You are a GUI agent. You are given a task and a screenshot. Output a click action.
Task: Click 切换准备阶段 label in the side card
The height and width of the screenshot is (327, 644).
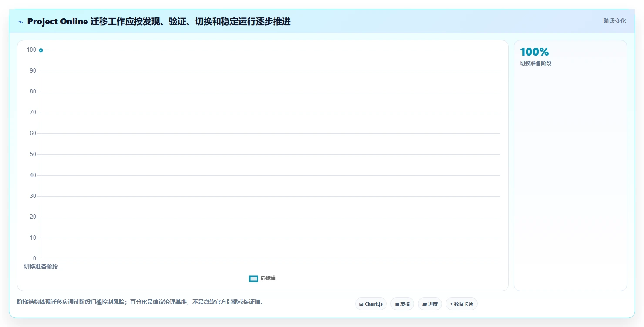coord(535,63)
